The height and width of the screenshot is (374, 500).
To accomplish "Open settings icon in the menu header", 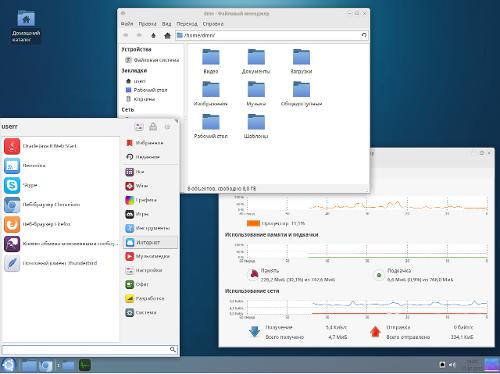I will click(139, 126).
